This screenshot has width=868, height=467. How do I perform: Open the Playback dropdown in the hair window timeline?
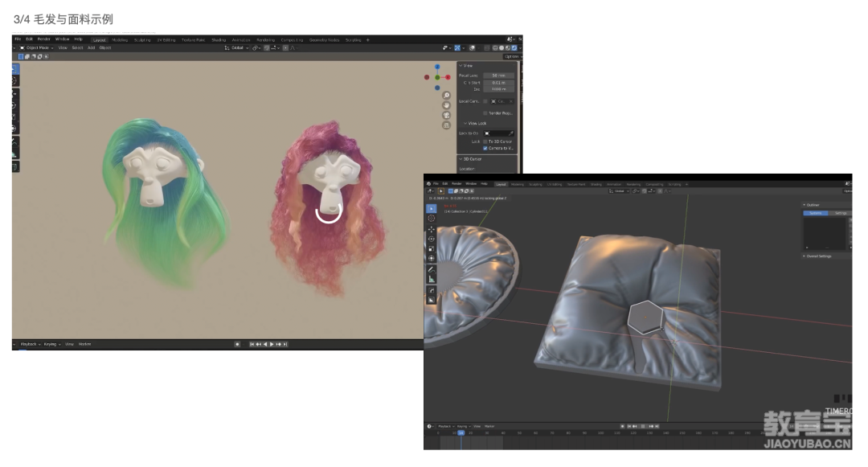[31, 344]
